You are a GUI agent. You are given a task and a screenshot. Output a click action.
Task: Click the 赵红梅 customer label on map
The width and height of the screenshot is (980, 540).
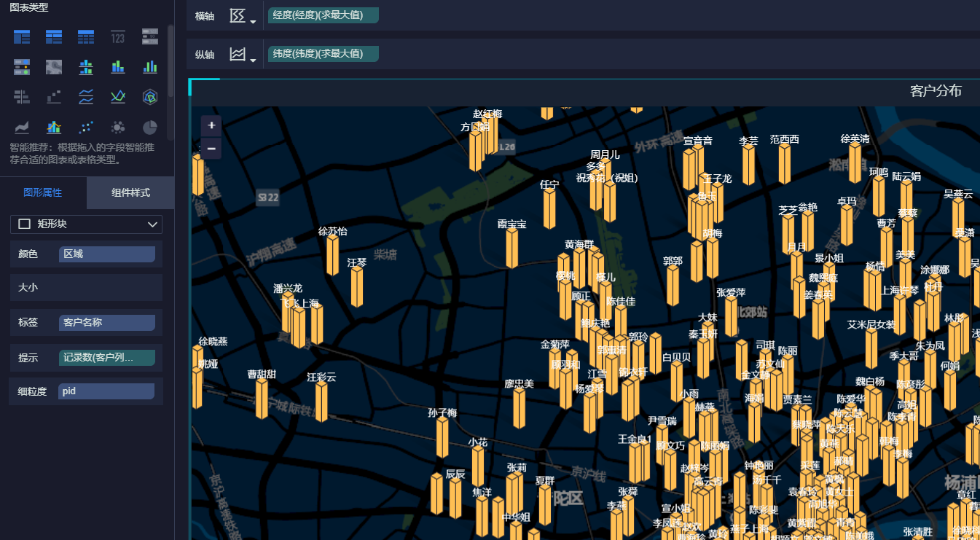coord(488,114)
